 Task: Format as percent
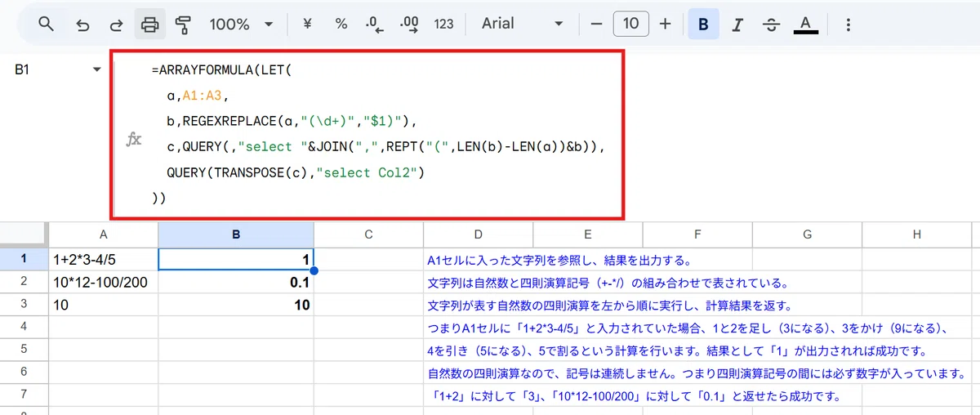tap(341, 25)
